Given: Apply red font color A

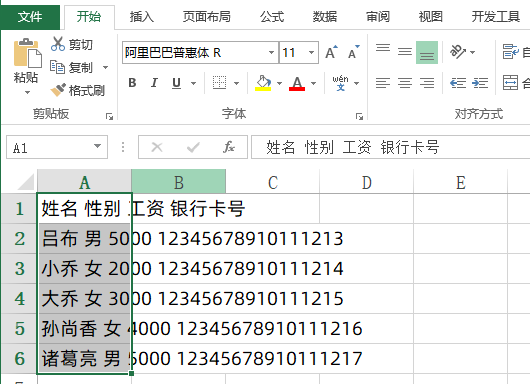Looking at the screenshot, I should coord(297,83).
